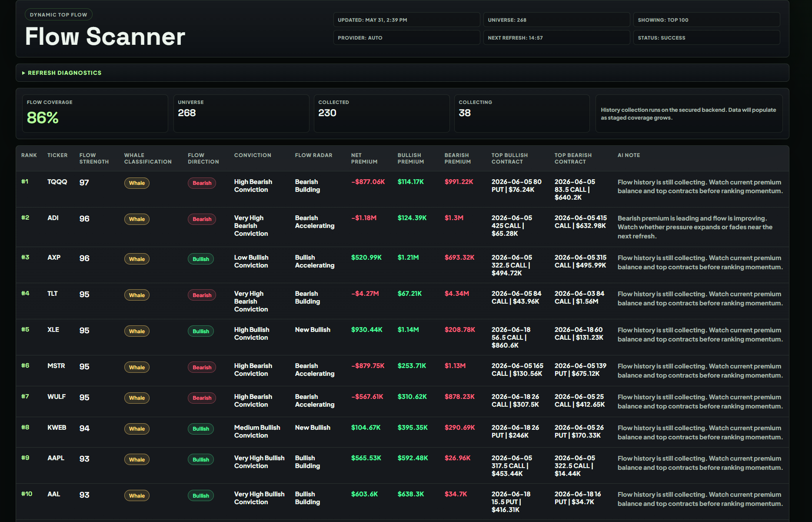
Task: Click the Collected 230 card
Action: click(382, 114)
